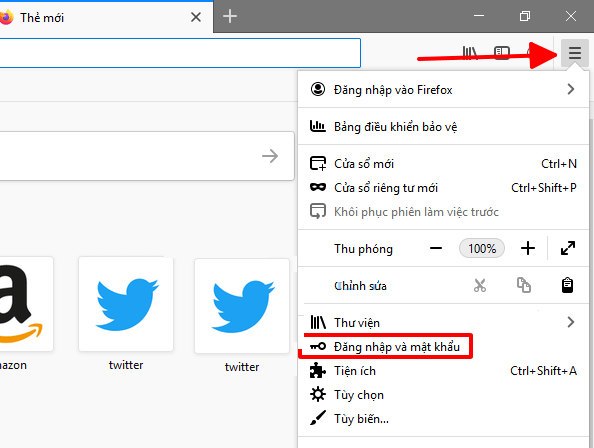The height and width of the screenshot is (448, 594).
Task: Click the Copy icon
Action: point(524,285)
